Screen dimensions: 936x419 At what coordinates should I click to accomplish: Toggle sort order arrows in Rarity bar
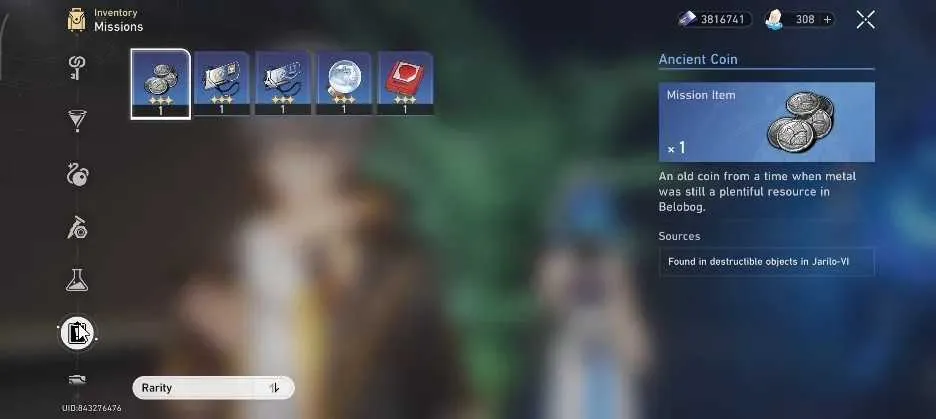click(x=275, y=388)
